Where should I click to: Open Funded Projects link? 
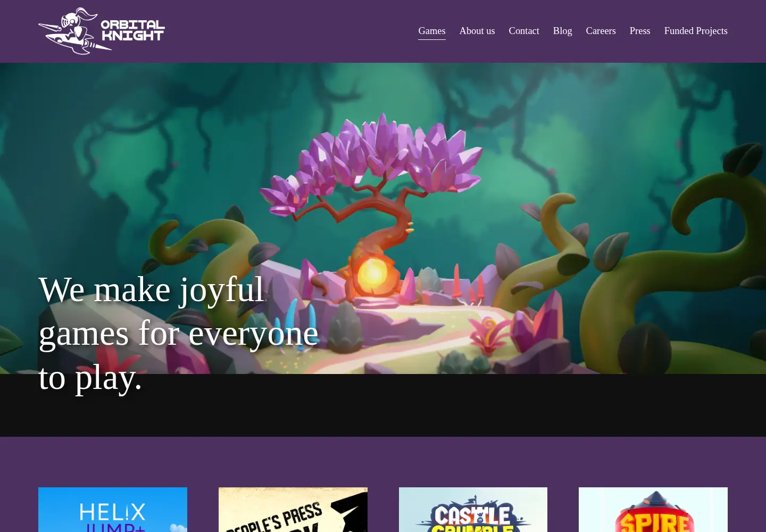[x=696, y=31]
